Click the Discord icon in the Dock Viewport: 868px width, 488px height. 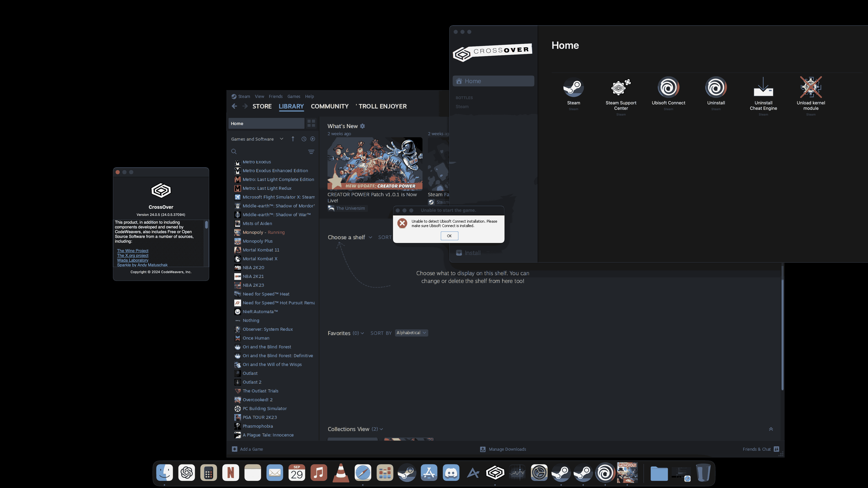pos(451,473)
